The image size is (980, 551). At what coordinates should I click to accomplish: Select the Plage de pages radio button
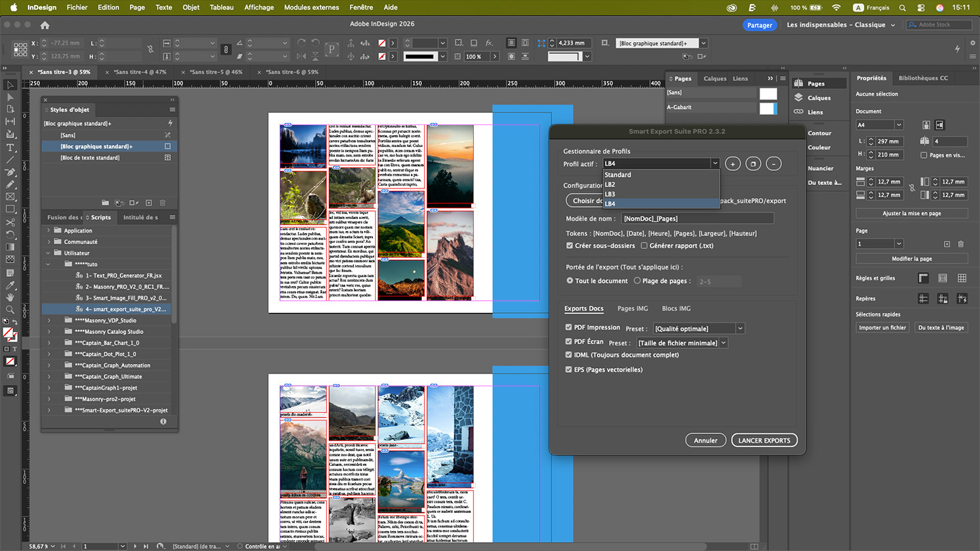pyautogui.click(x=637, y=281)
